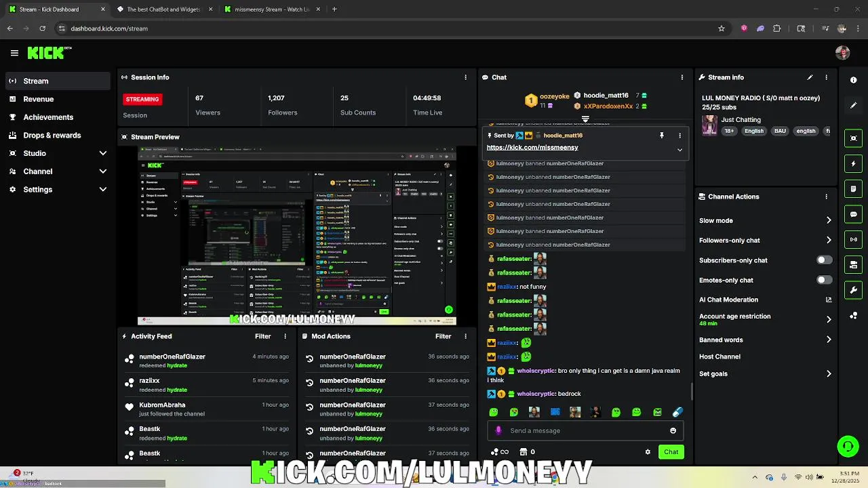This screenshot has height=488, width=868.
Task: Open the hamburger menu beside the Kick logo
Action: [x=14, y=53]
